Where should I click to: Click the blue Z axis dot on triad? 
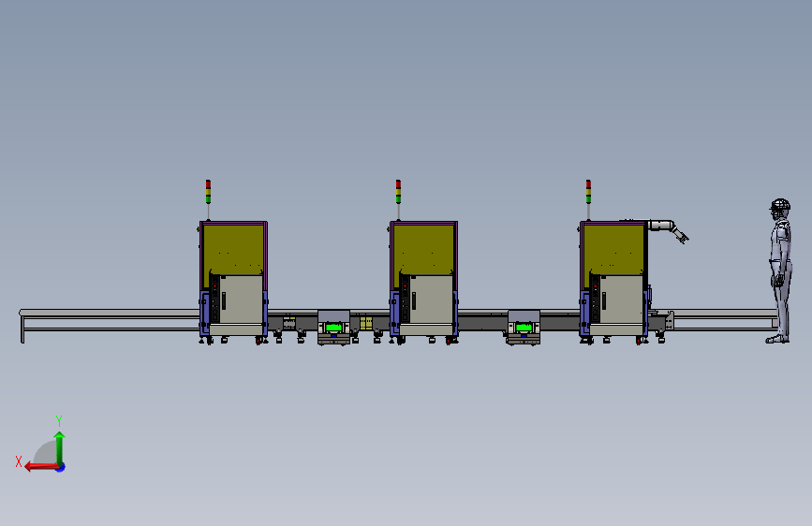tap(61, 468)
